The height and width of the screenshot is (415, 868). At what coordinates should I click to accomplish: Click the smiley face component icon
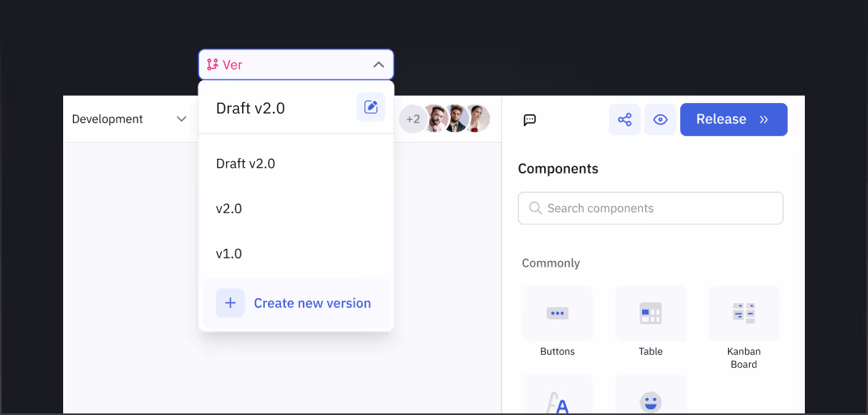[650, 400]
